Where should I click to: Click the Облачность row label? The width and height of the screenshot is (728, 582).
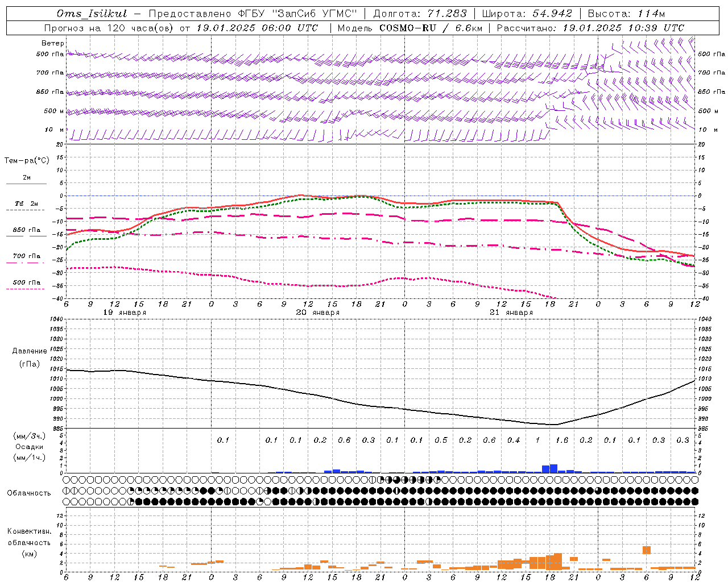tap(29, 493)
